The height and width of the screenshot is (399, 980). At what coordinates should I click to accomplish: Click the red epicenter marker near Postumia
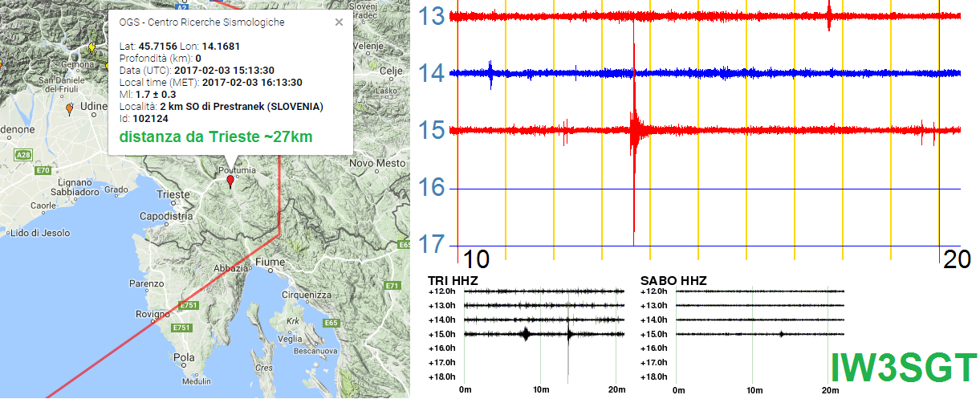(230, 181)
